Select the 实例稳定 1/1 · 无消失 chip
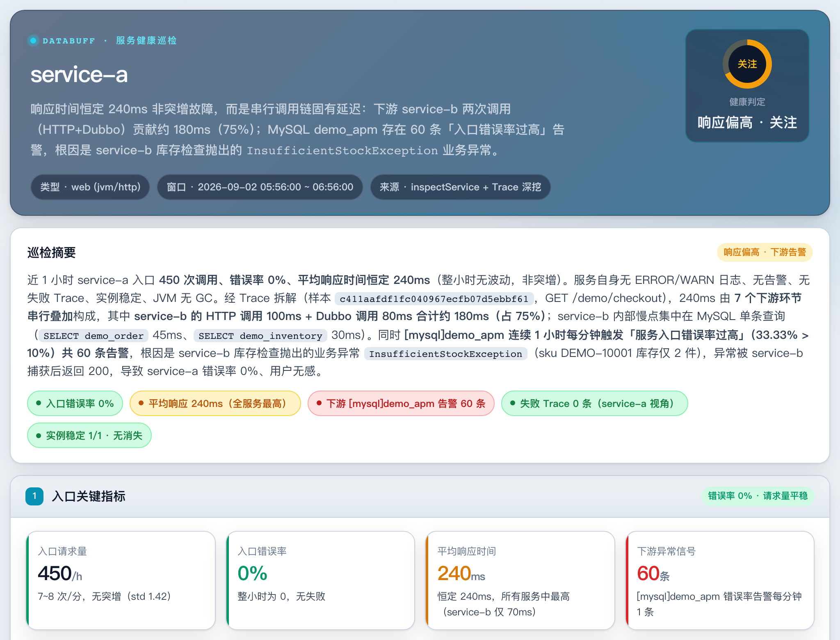840x640 pixels. tap(89, 435)
